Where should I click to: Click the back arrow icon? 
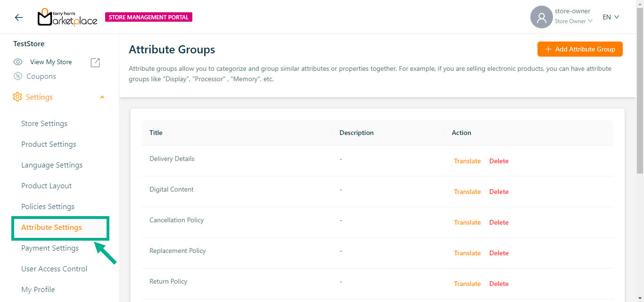pyautogui.click(x=19, y=17)
